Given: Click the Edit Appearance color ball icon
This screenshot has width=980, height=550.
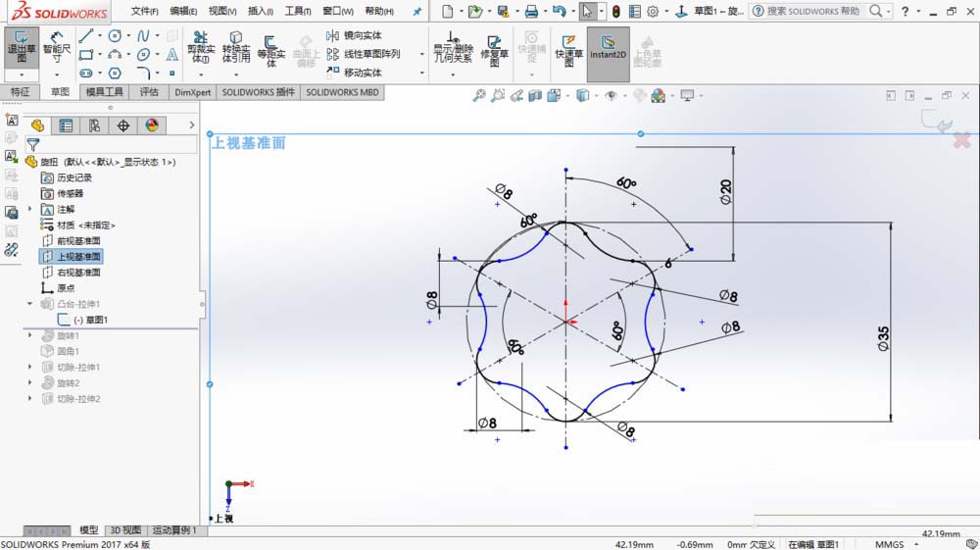Looking at the screenshot, I should pos(659,96).
